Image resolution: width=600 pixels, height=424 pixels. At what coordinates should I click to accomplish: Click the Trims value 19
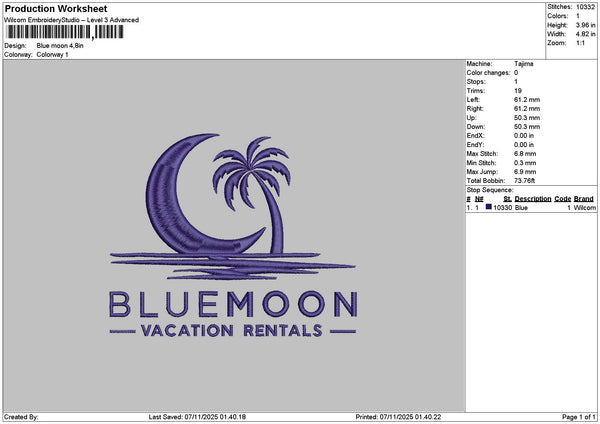tap(518, 91)
